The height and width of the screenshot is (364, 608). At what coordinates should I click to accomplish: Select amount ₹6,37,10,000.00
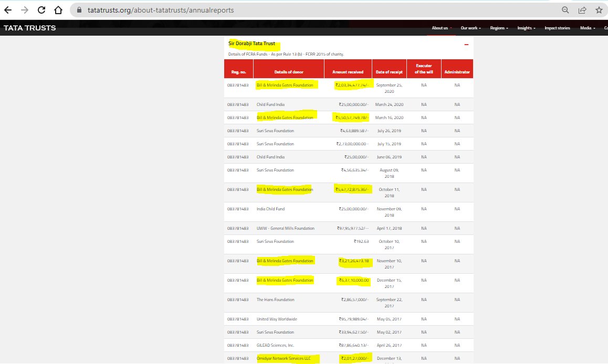[x=354, y=280]
